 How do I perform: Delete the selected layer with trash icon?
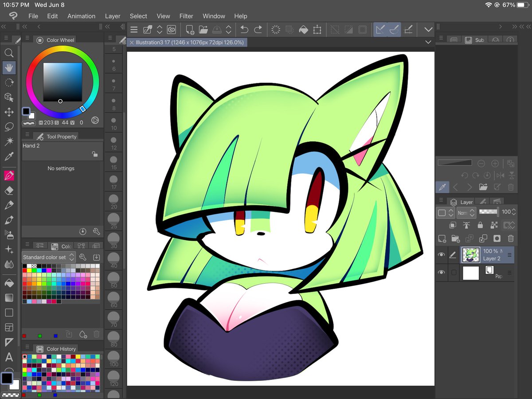click(x=511, y=238)
